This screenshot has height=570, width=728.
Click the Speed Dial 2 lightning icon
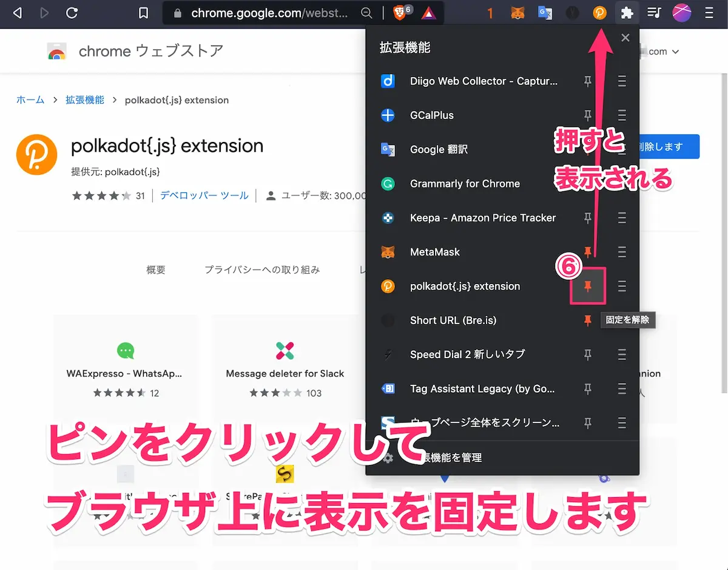point(388,355)
